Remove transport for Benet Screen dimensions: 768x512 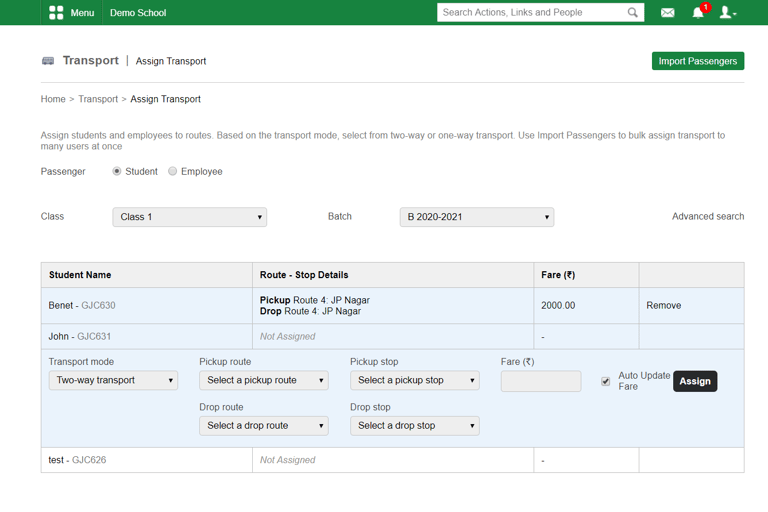tap(663, 306)
